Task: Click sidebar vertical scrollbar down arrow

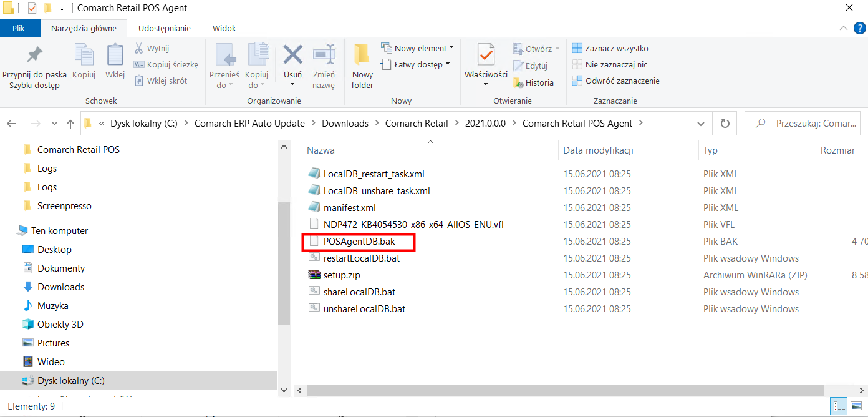Action: pos(284,390)
